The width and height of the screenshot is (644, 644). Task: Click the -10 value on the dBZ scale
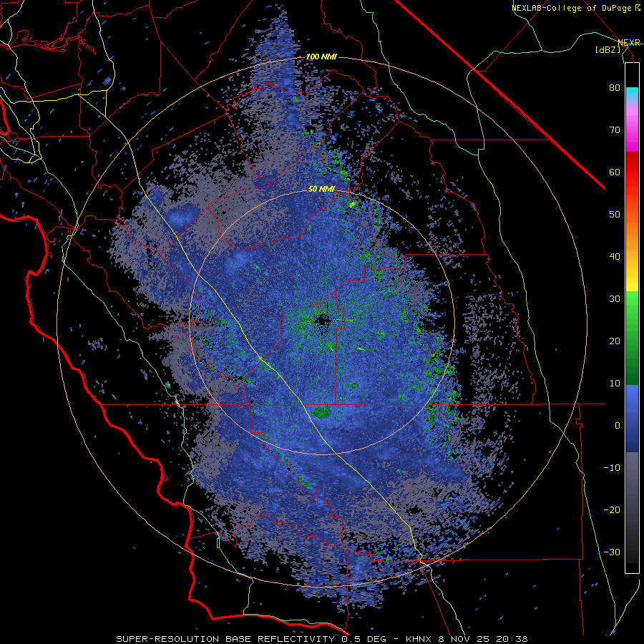[612, 468]
